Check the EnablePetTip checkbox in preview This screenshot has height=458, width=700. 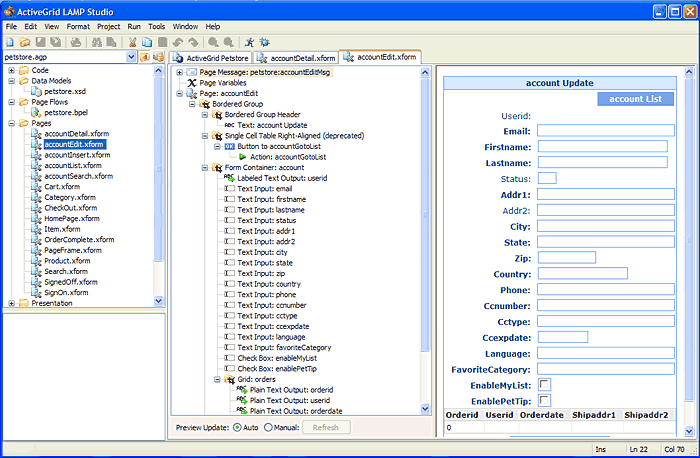[x=545, y=401]
